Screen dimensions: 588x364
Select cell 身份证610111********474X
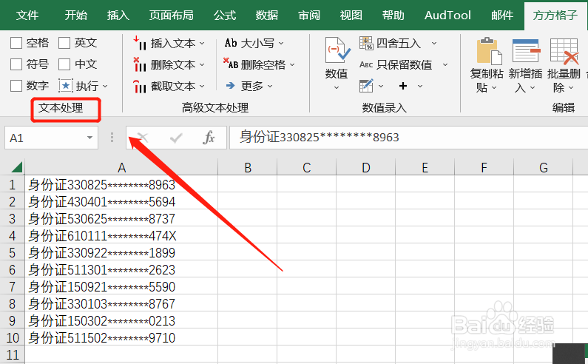tap(121, 236)
